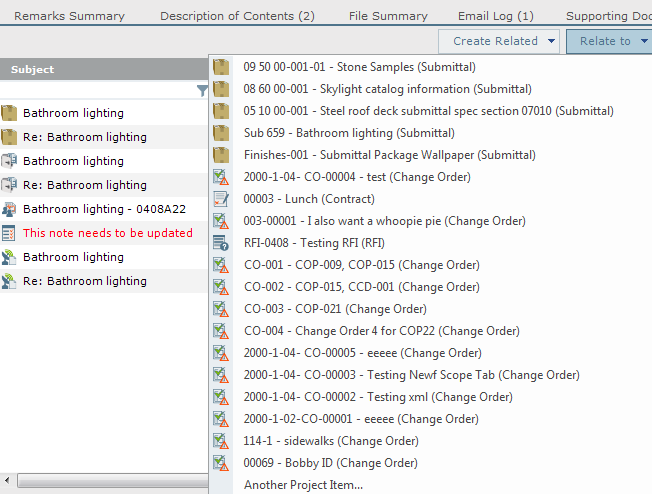
Task: Click the change order icon beside CO-003
Action: coord(221,309)
